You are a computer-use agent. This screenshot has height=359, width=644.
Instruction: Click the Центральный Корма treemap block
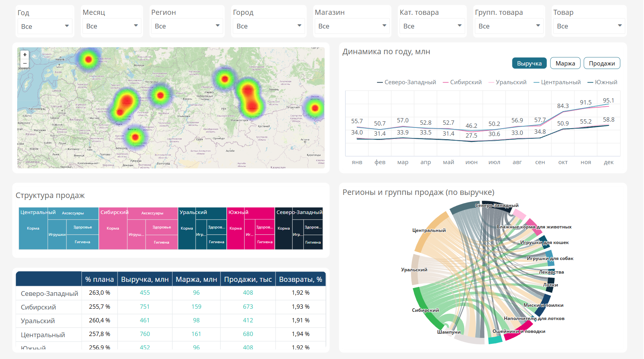click(x=33, y=228)
